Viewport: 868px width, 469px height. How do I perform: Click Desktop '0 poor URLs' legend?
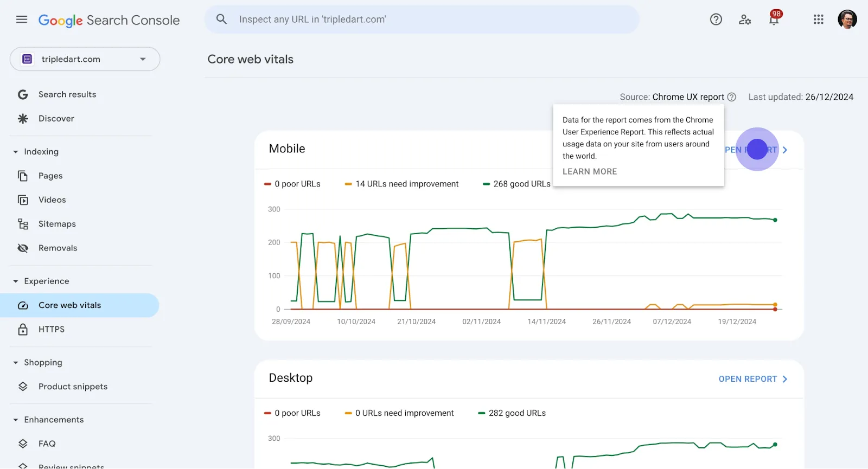pyautogui.click(x=292, y=413)
